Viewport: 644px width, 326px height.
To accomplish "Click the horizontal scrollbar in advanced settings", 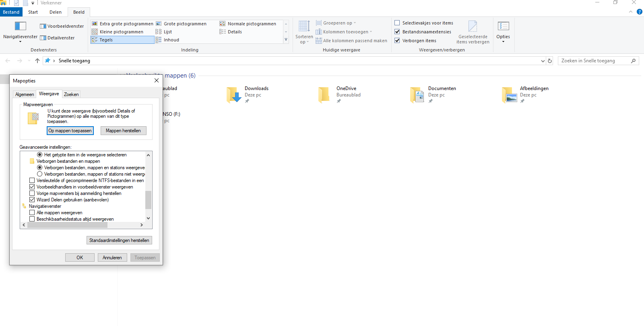I will point(67,225).
